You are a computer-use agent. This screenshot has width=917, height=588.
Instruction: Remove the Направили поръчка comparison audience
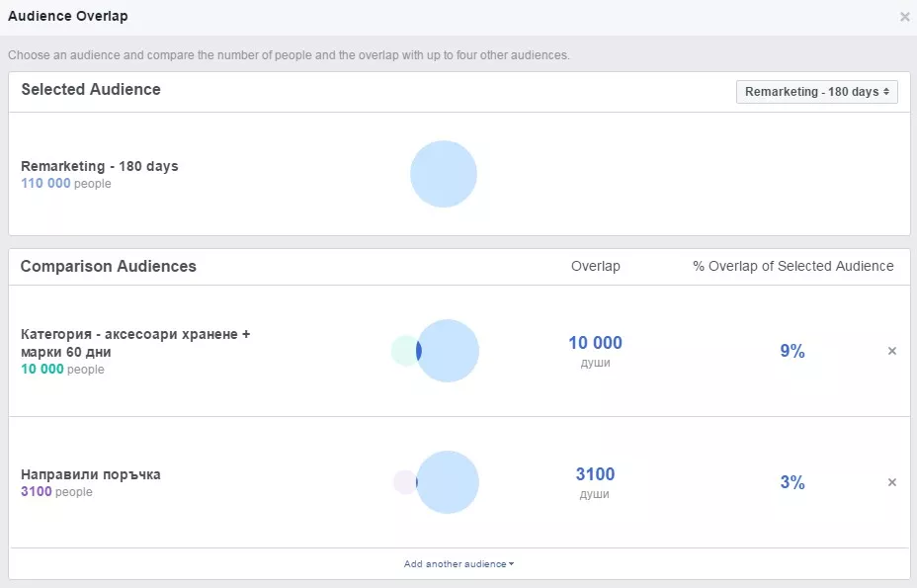point(892,482)
